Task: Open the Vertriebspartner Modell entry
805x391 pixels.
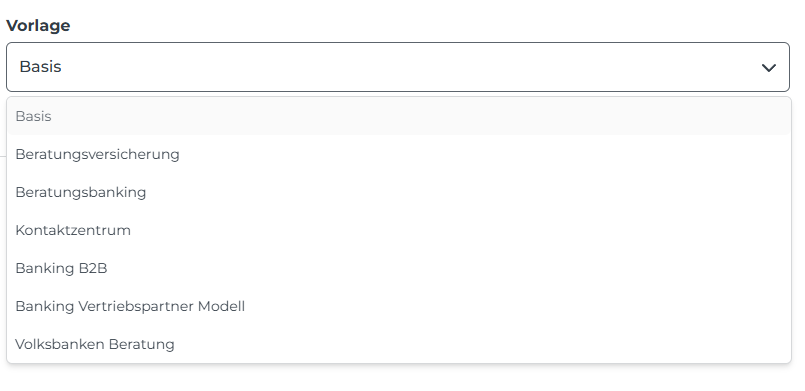Action: [398, 306]
